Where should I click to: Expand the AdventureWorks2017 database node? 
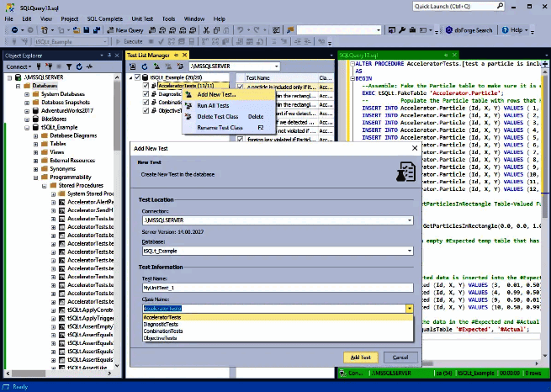pyautogui.click(x=26, y=112)
